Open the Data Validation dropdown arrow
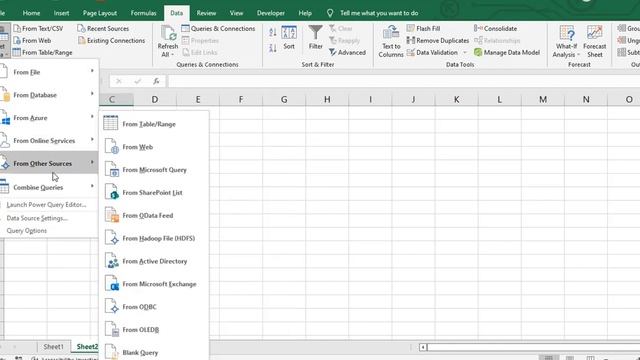The width and height of the screenshot is (640, 360). [x=465, y=53]
